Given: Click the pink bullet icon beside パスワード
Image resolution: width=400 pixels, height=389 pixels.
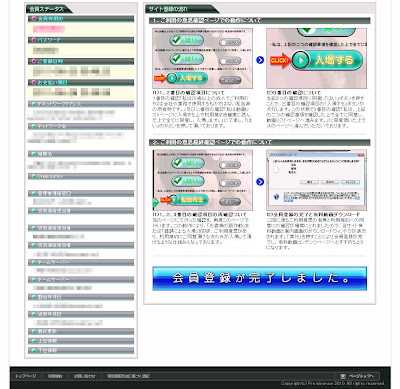Looking at the screenshot, I should pos(34,40).
